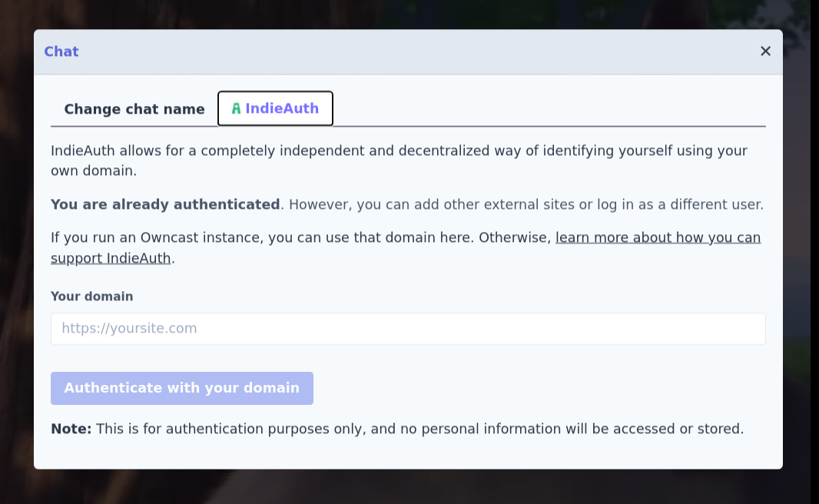Click the green IndieAuth "A" logo icon
Viewport: 819px width, 504px height.
[237, 108]
